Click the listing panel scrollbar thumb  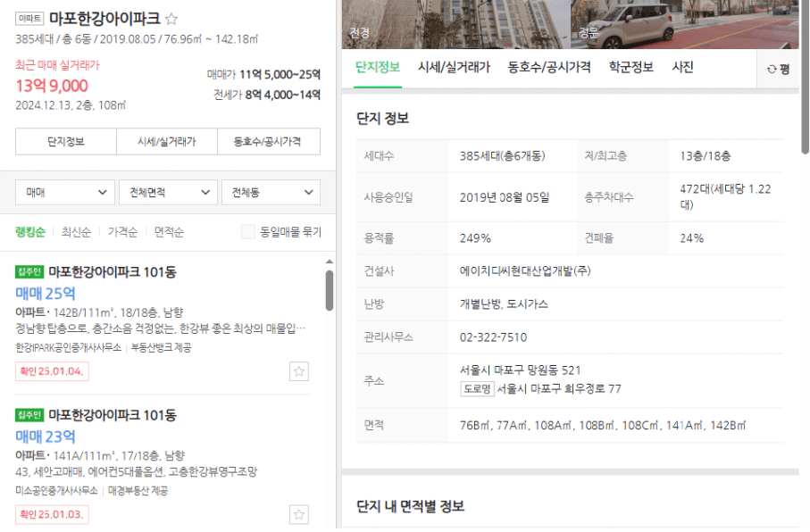tap(330, 291)
